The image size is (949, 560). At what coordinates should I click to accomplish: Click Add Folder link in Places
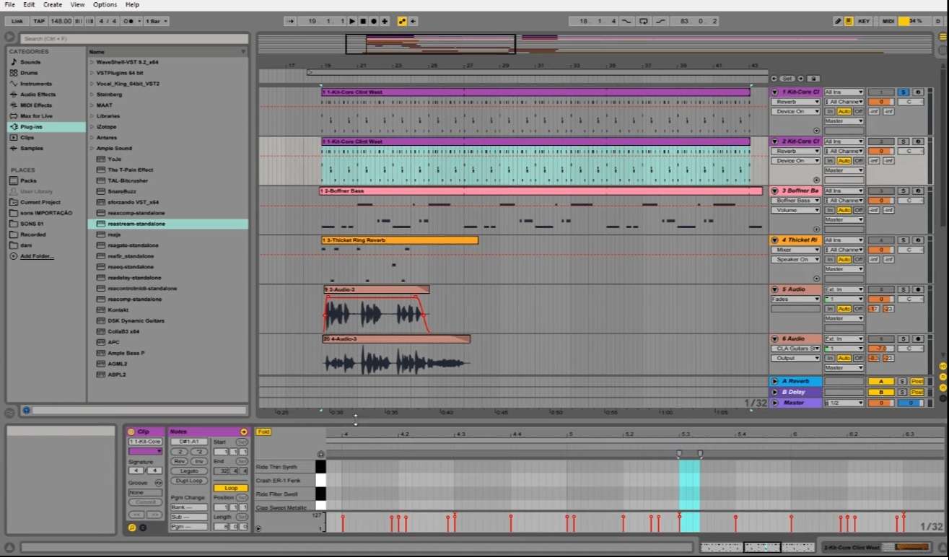tap(37, 256)
